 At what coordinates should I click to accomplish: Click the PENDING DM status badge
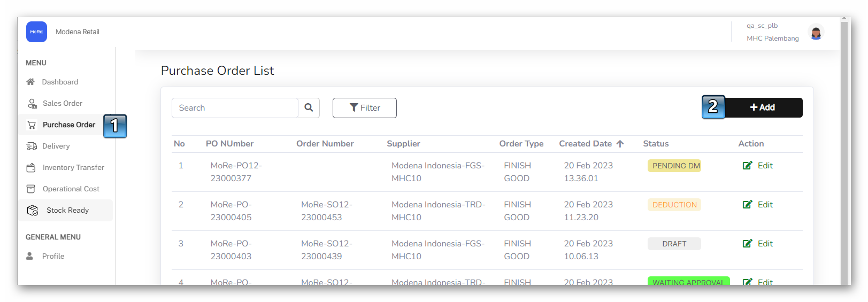click(x=675, y=166)
